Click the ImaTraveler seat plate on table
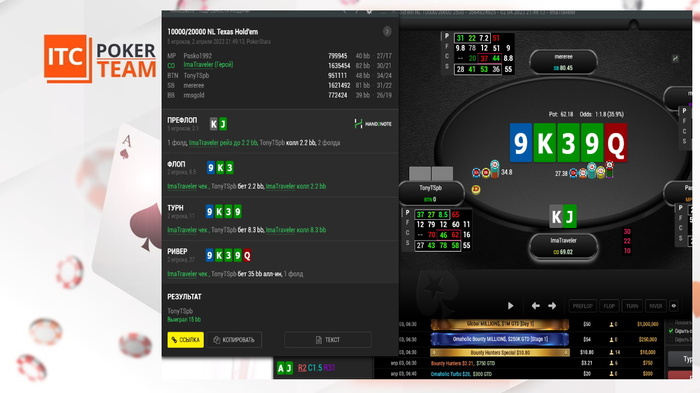 (563, 246)
